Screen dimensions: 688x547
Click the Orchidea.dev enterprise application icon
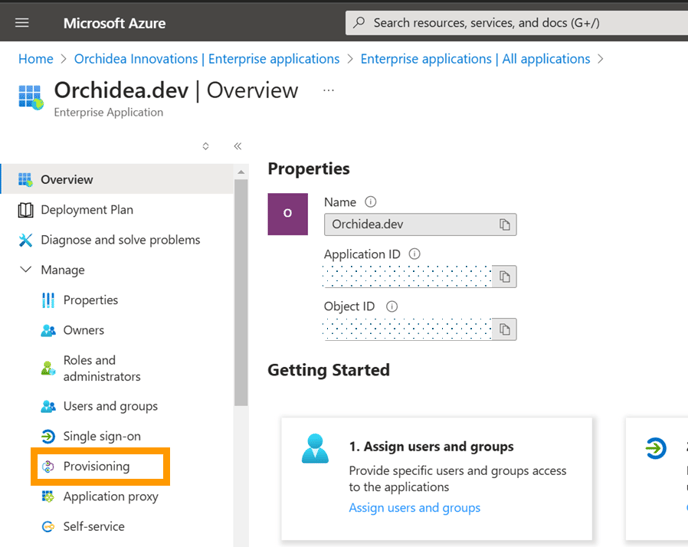tap(31, 97)
